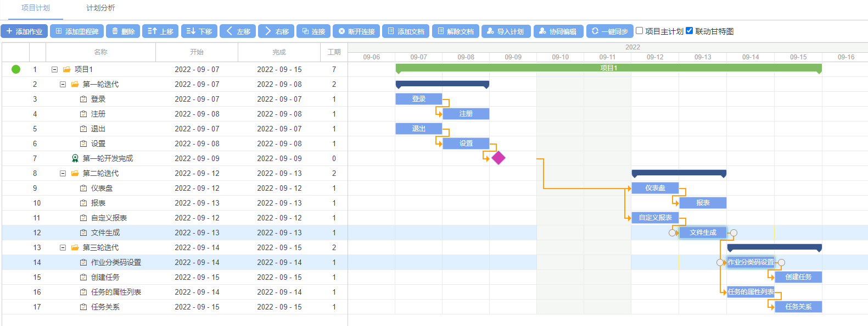
Task: Collapse the 项目1 tree node
Action: (54, 69)
